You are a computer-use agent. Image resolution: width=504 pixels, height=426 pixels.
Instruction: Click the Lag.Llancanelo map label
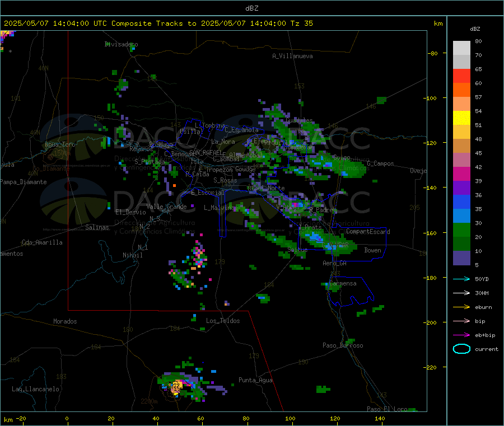pyautogui.click(x=35, y=389)
